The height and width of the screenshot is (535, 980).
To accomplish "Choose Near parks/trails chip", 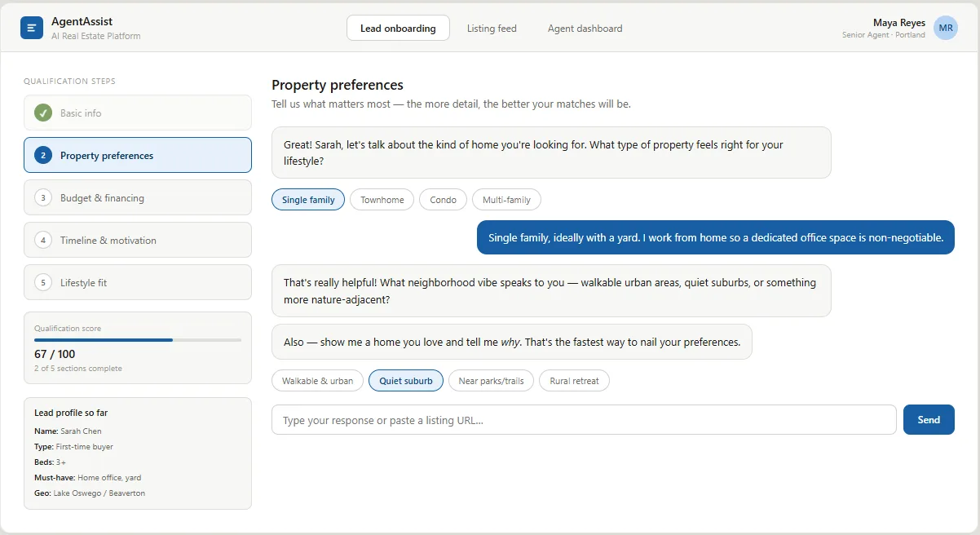I will 491,381.
